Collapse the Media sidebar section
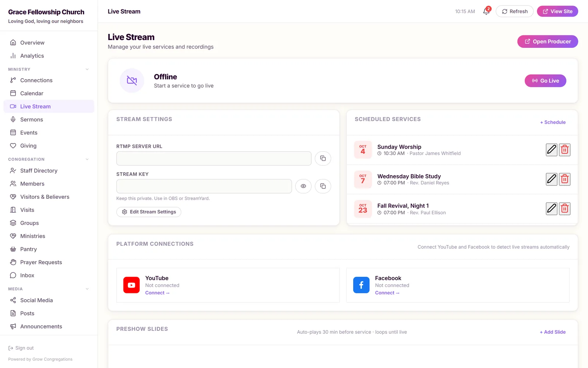This screenshot has width=588, height=368. 87,289
